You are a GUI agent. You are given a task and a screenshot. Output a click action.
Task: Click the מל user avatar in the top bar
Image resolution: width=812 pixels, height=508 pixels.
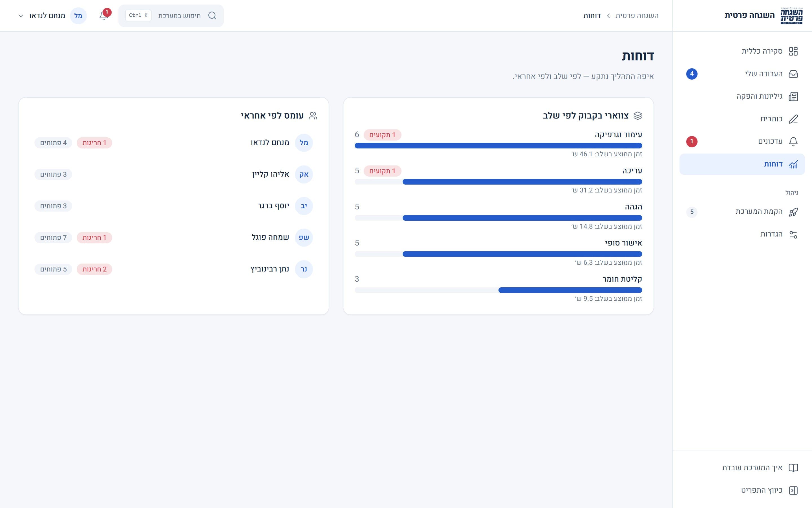pyautogui.click(x=78, y=16)
